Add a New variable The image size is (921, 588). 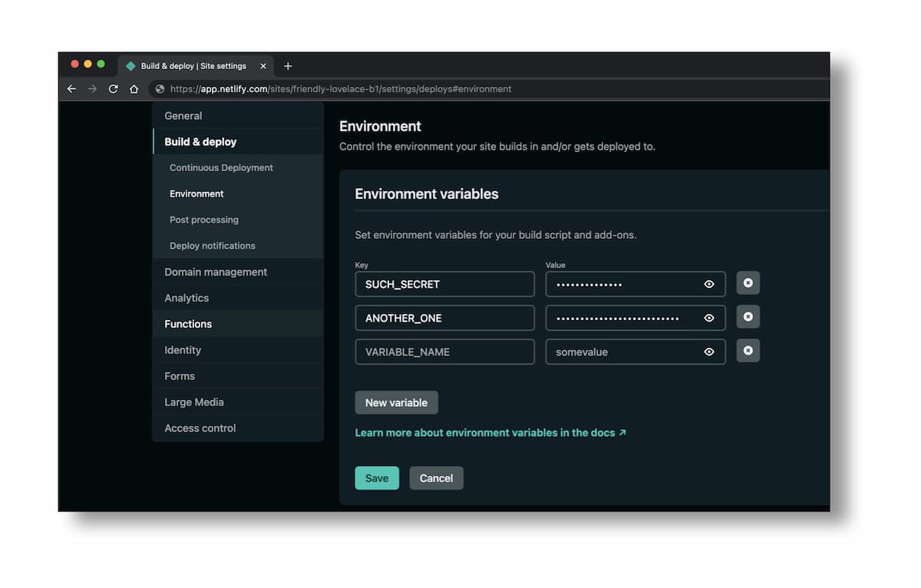click(396, 402)
